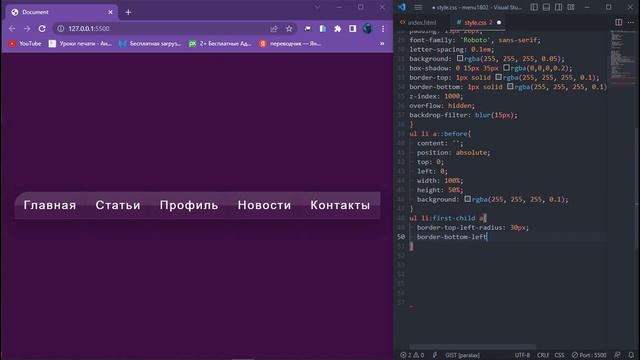Click the address bar showing 127.0.0.1:5500
The image size is (640, 360).
[163, 29]
